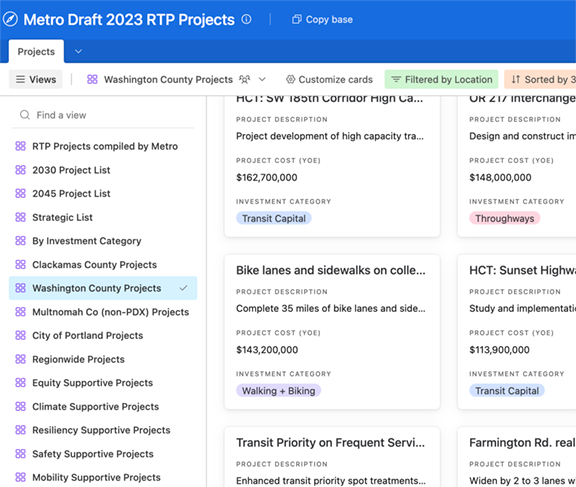Click gallery icon for By Investment Category

tap(21, 241)
